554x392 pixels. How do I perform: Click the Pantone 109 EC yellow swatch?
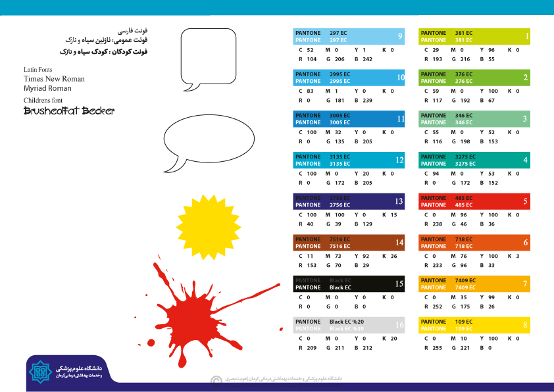tap(474, 325)
